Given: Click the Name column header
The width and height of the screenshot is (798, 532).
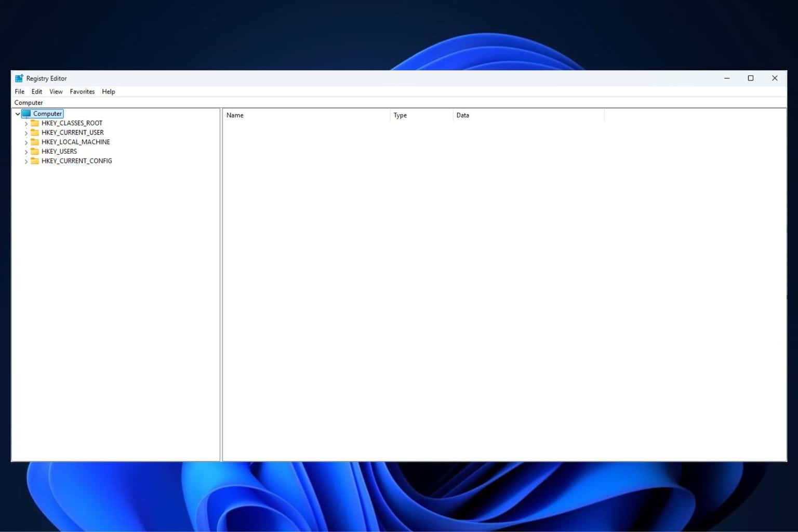Looking at the screenshot, I should 307,115.
